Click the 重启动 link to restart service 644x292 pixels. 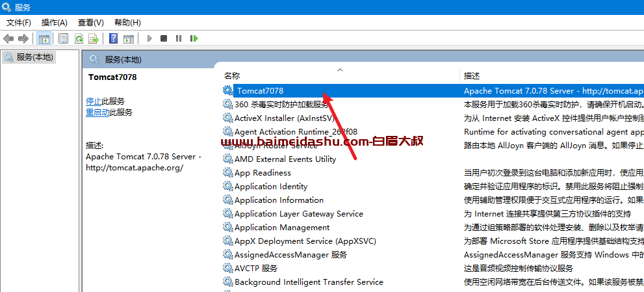[97, 113]
